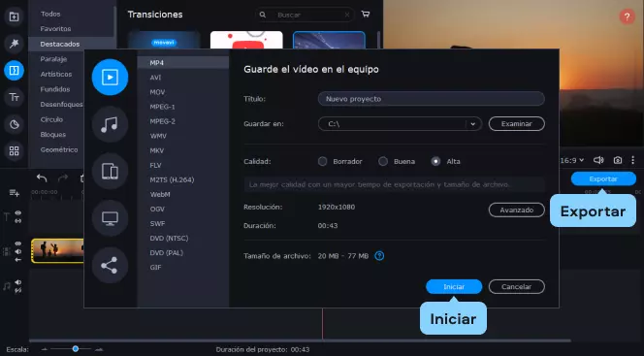This screenshot has width=644, height=356.
Task: Open the audio export tab with the music note icon
Action: point(110,124)
